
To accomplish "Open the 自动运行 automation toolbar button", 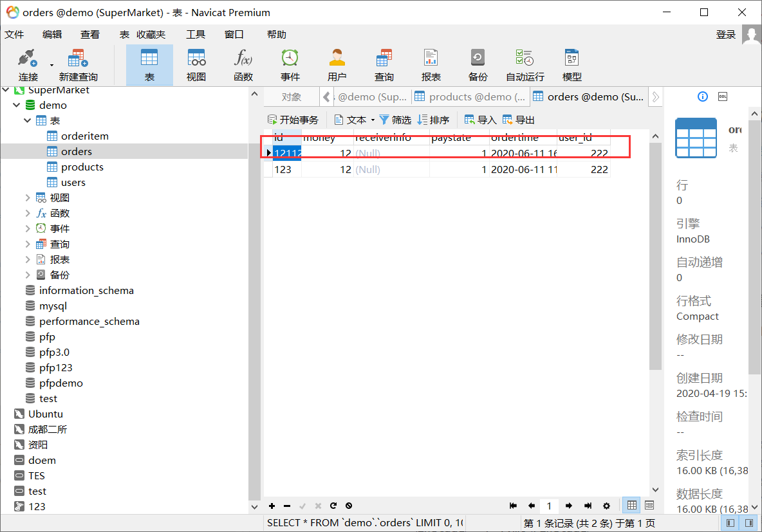I will (x=525, y=65).
